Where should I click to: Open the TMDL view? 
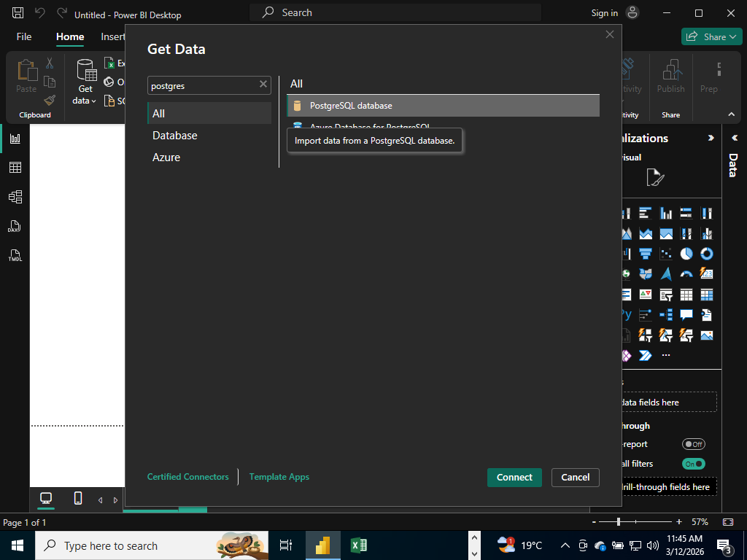click(15, 256)
